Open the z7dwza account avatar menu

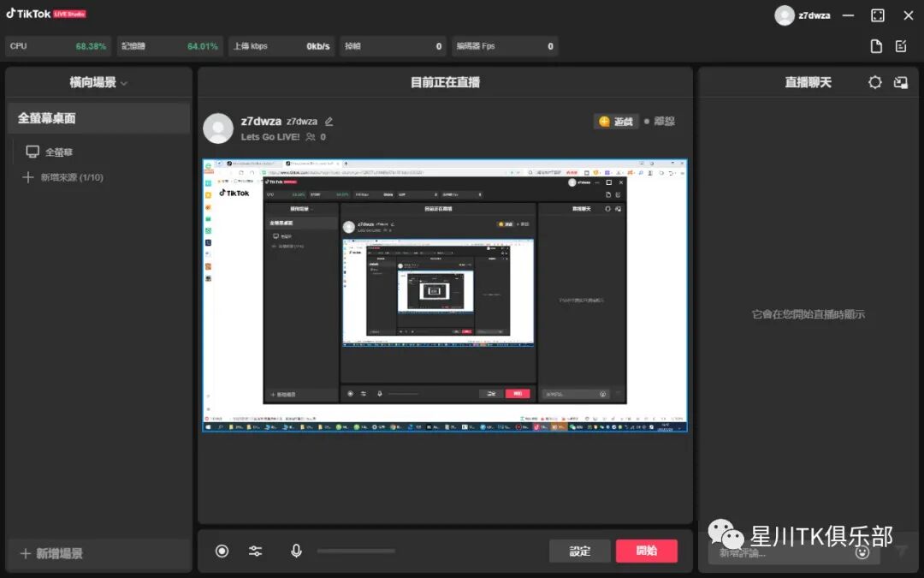point(785,15)
